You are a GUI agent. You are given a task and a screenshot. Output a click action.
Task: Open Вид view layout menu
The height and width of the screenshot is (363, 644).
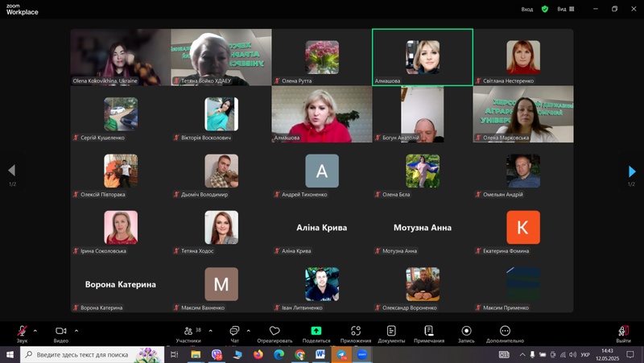pos(566,9)
